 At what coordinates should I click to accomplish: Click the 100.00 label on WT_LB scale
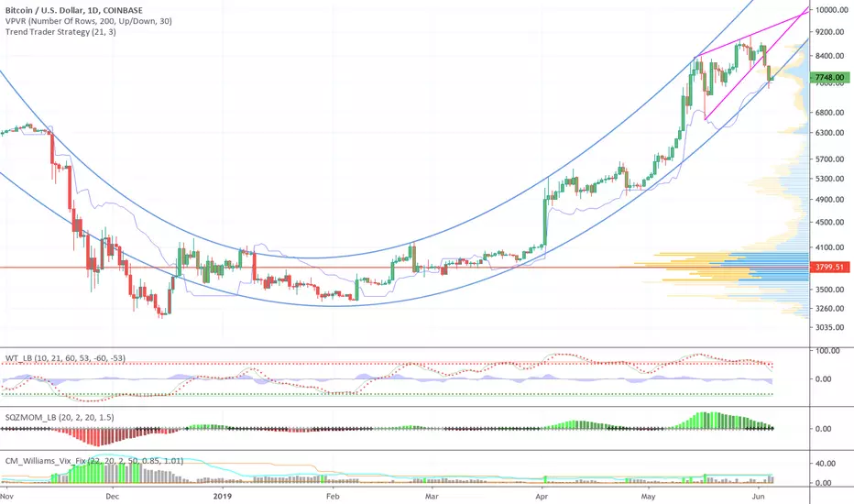(827, 351)
